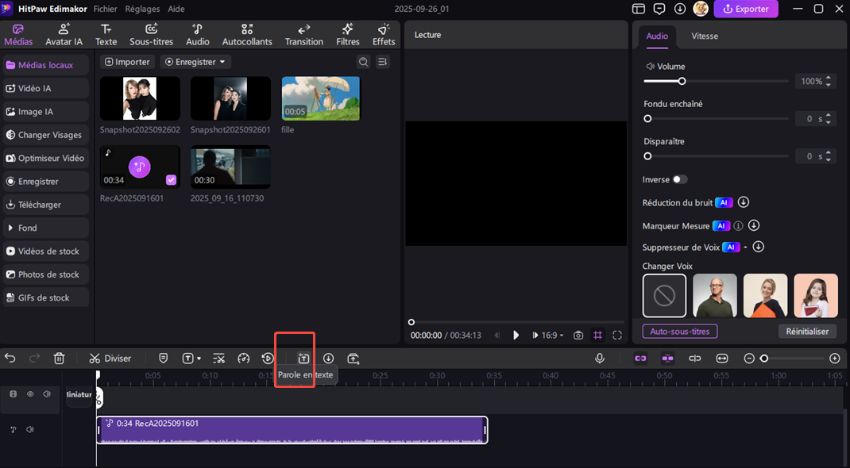
Task: Open the user avatar profile
Action: click(700, 9)
